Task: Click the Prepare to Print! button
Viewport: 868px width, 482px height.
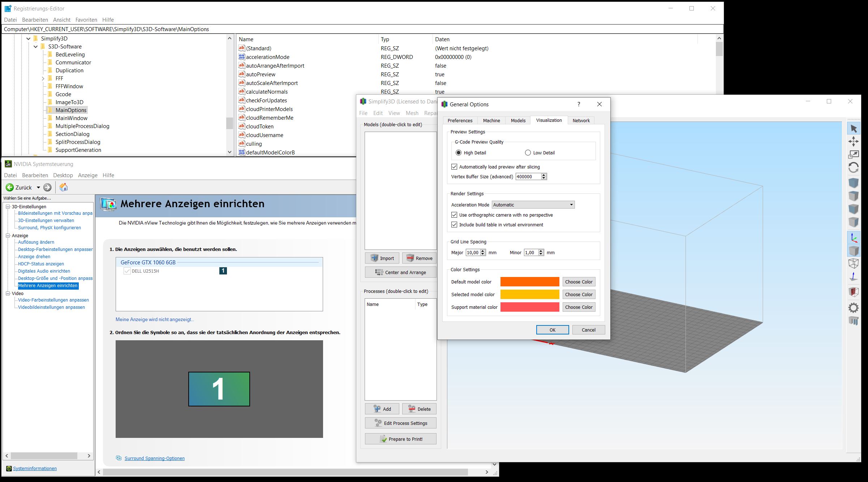Action: 401,439
